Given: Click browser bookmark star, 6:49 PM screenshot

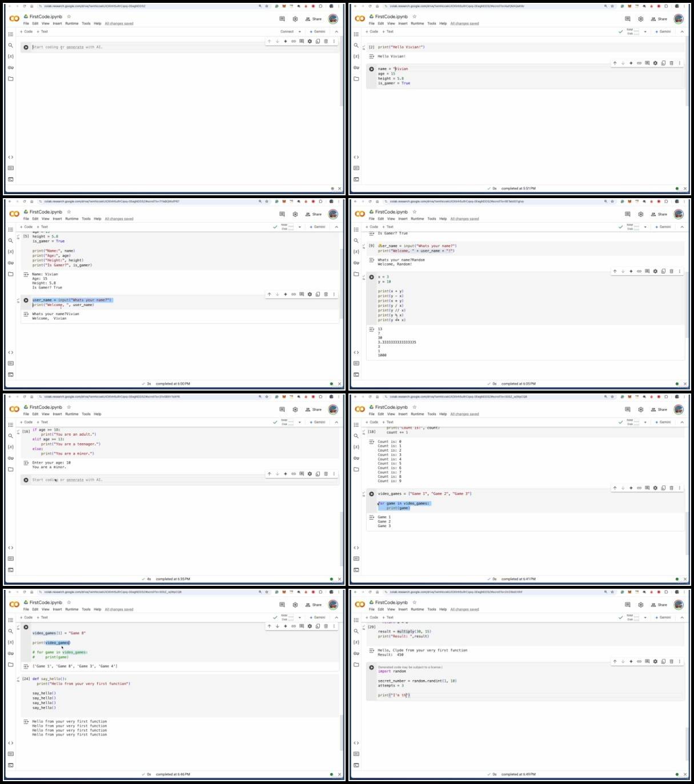Looking at the screenshot, I should click(x=612, y=592).
